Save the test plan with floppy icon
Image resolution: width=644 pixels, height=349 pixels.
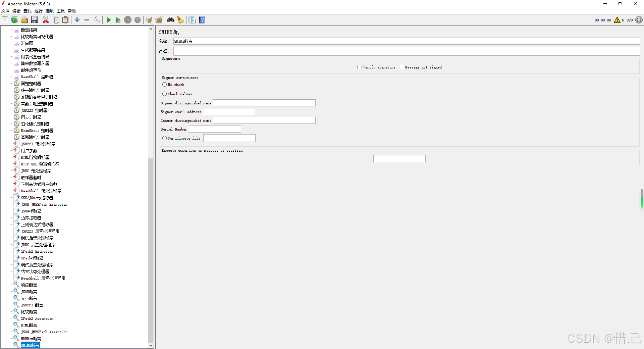coord(34,20)
